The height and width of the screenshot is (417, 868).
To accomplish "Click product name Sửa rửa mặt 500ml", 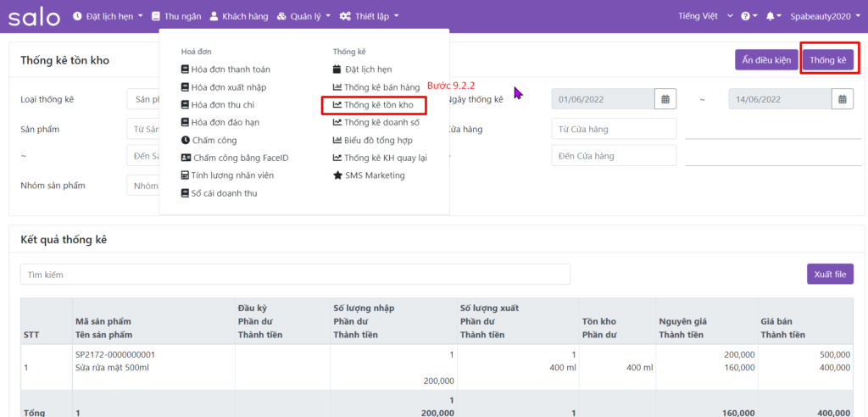I will (112, 367).
